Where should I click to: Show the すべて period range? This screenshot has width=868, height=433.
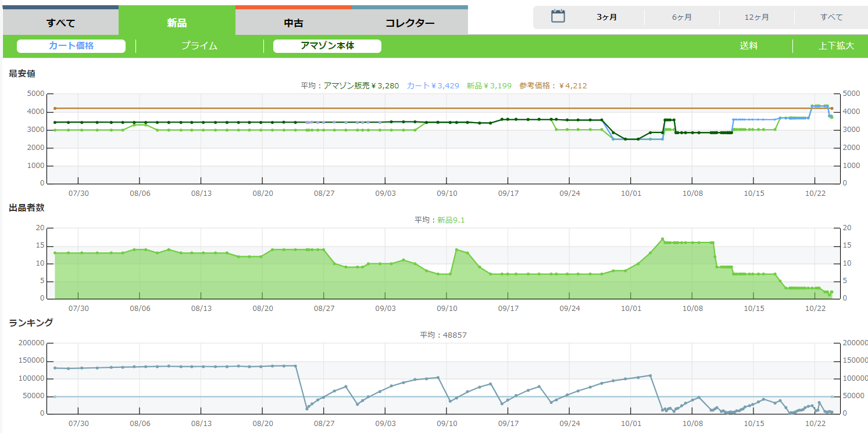click(831, 17)
